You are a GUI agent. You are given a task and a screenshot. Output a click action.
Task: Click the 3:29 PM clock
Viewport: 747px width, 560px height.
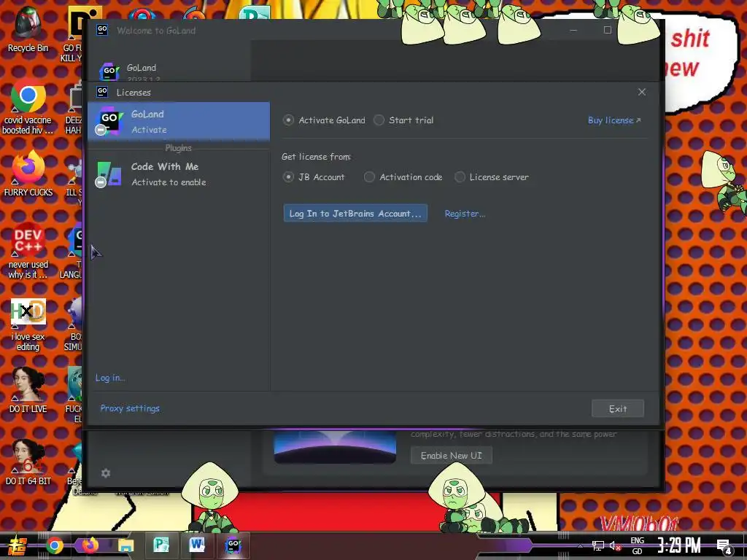[679, 545]
